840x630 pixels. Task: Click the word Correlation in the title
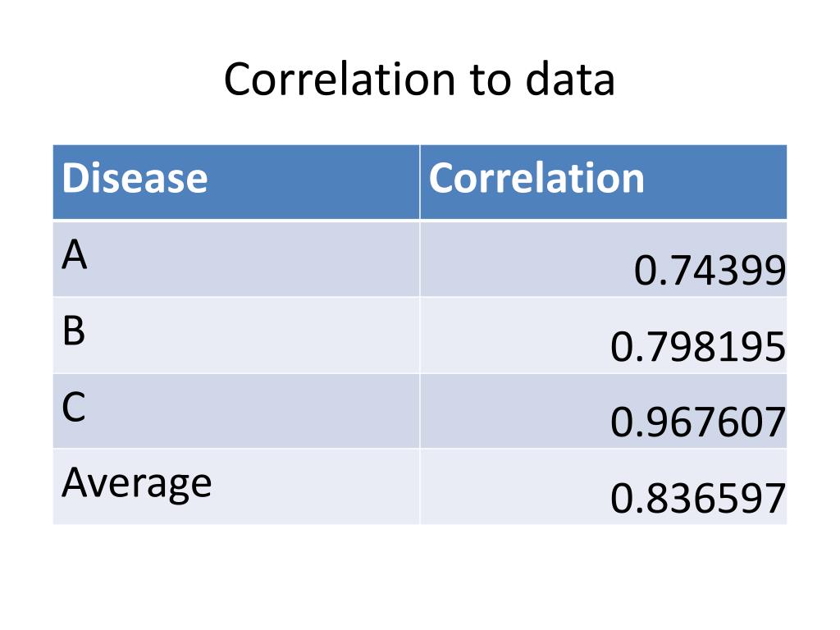[340, 80]
